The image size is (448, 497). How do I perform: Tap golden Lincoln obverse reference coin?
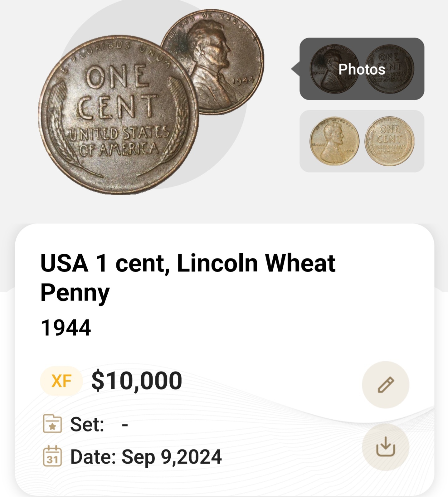tap(334, 142)
